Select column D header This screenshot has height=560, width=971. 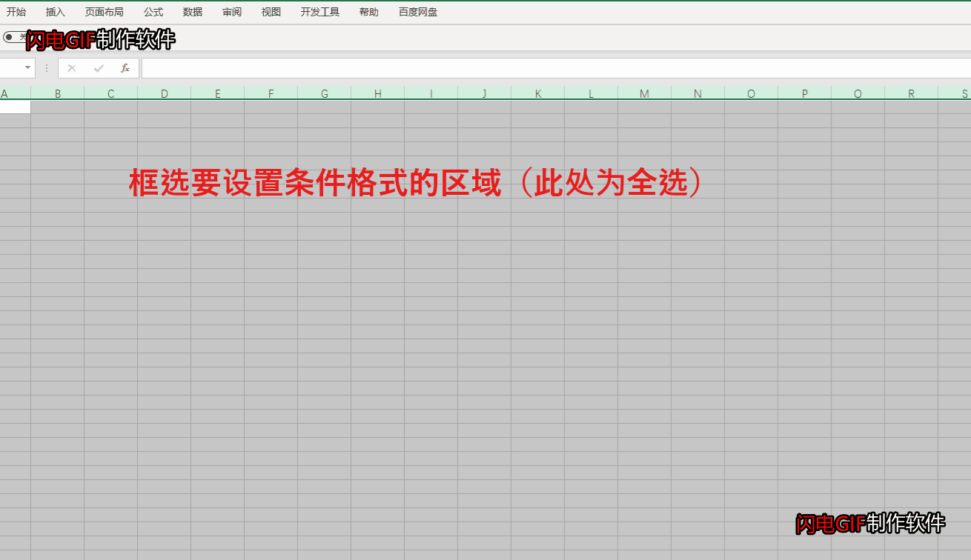(165, 93)
